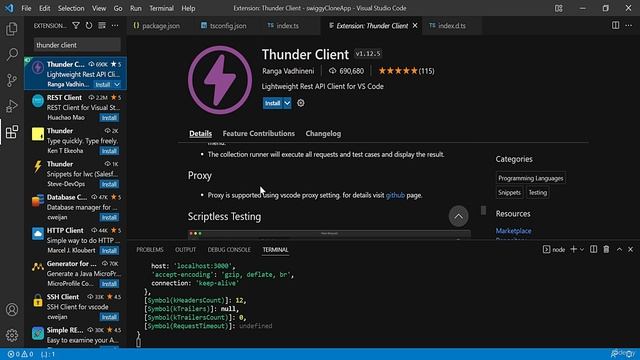Viewport: 640px width, 360px height.
Task: Open the Accounts menu icon
Action: [x=12, y=309]
